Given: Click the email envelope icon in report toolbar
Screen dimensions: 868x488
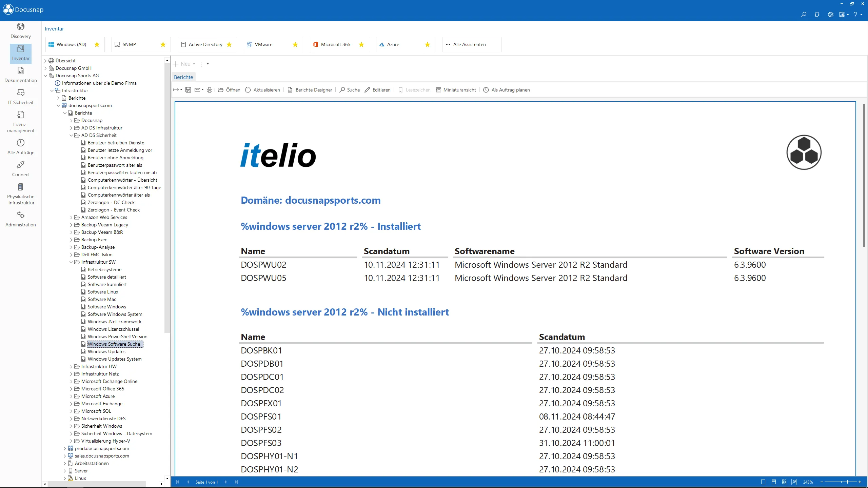Looking at the screenshot, I should coord(197,90).
